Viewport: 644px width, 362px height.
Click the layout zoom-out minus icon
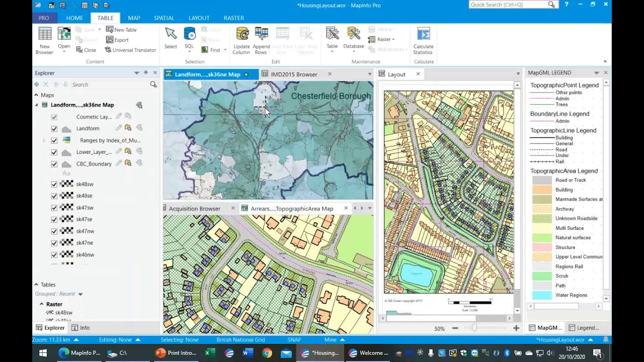tap(455, 328)
